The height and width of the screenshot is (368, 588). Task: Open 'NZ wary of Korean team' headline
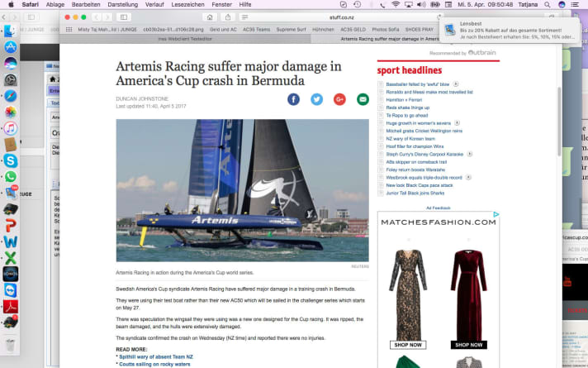[410, 139]
